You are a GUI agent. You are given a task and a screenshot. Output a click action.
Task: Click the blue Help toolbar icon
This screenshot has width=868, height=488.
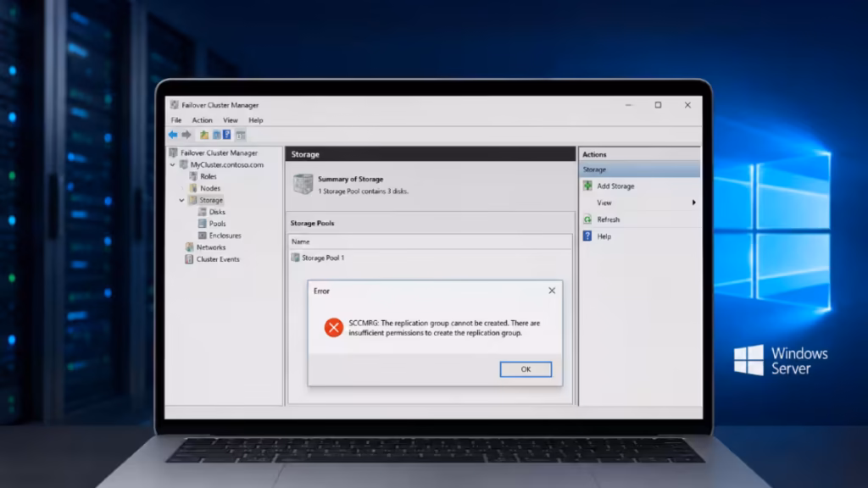point(227,135)
